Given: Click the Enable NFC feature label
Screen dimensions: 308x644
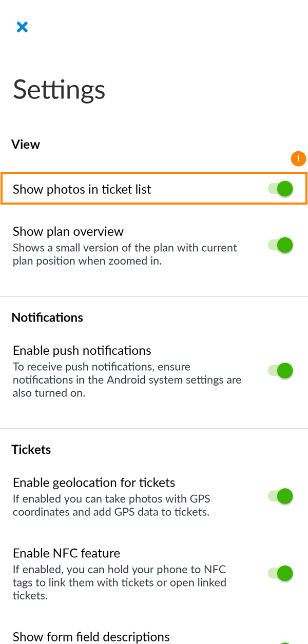Looking at the screenshot, I should pos(66,553).
